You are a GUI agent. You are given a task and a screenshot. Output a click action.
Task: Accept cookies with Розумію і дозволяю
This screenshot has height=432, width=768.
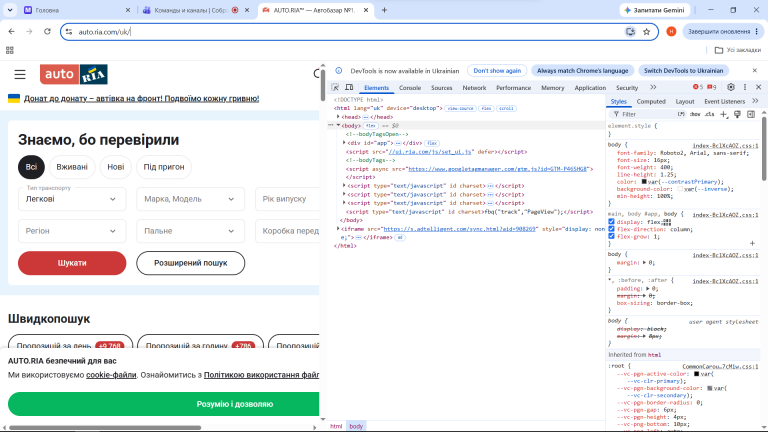tap(164, 404)
